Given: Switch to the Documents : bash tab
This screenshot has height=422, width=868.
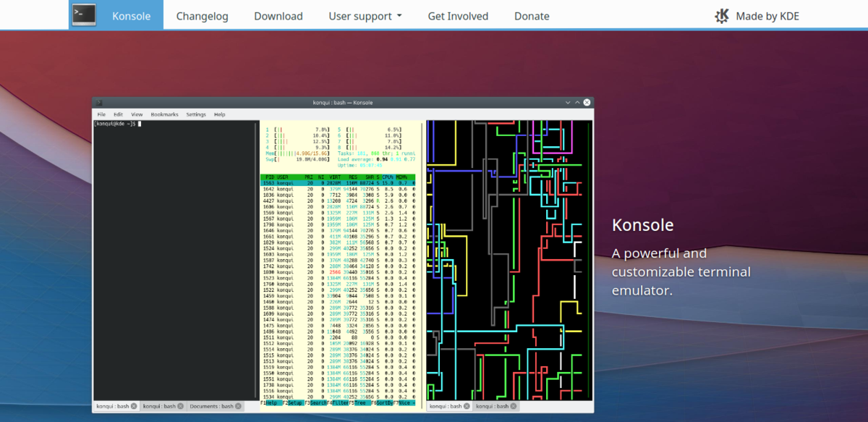Looking at the screenshot, I should click(211, 406).
